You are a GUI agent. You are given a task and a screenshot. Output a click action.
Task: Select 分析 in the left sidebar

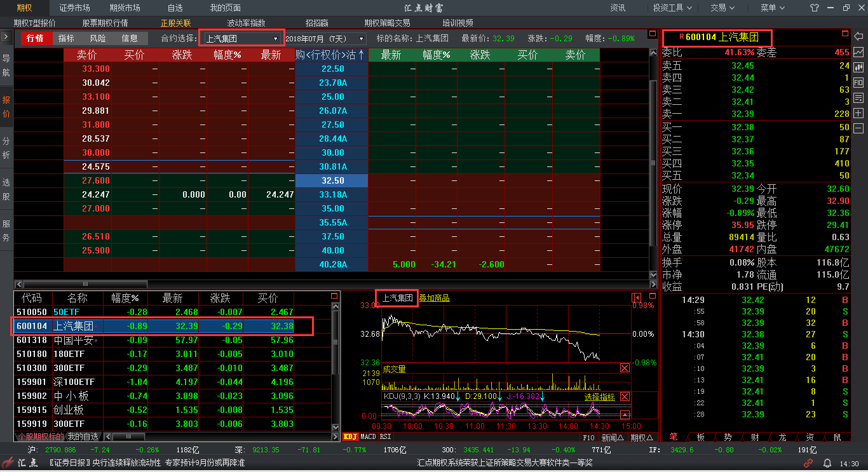click(6, 147)
